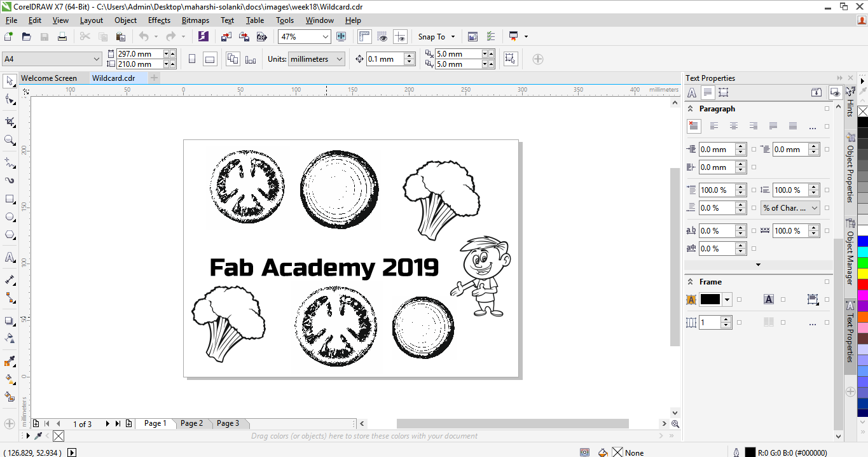868x457 pixels.
Task: Toggle the Paragraph section button in Text Properties
Action: point(707,92)
